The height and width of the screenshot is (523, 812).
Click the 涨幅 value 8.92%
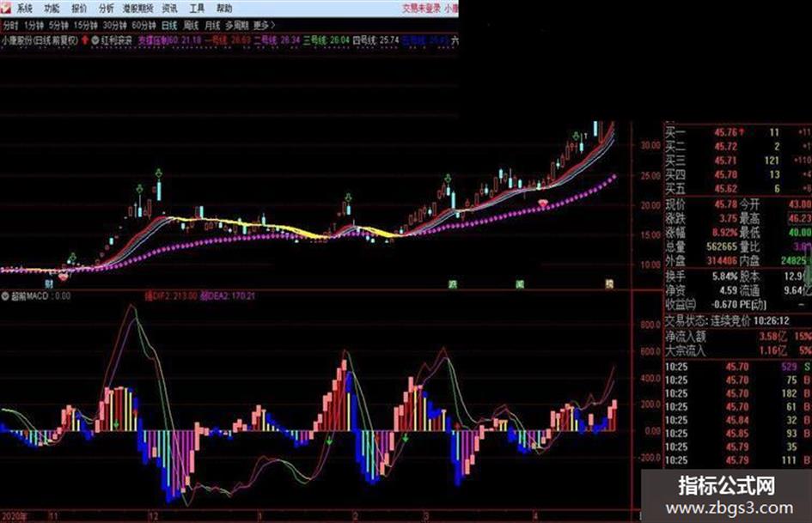pos(724,233)
